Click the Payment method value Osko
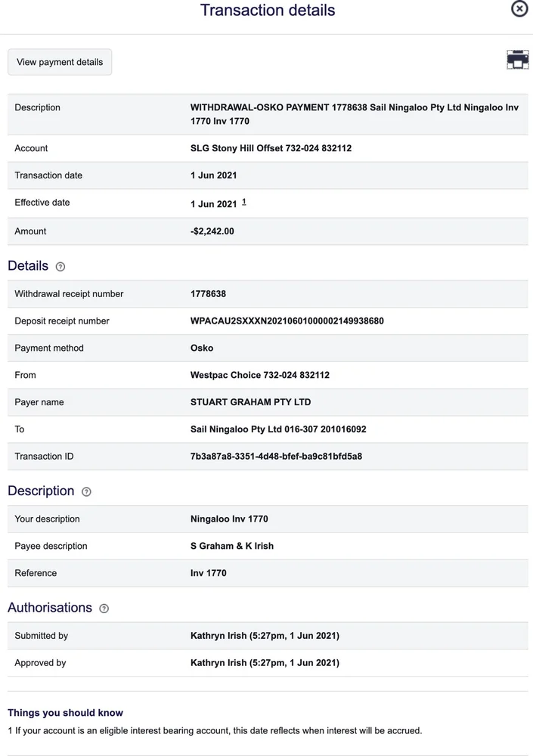Viewport: 533px width, 756px height. (202, 349)
